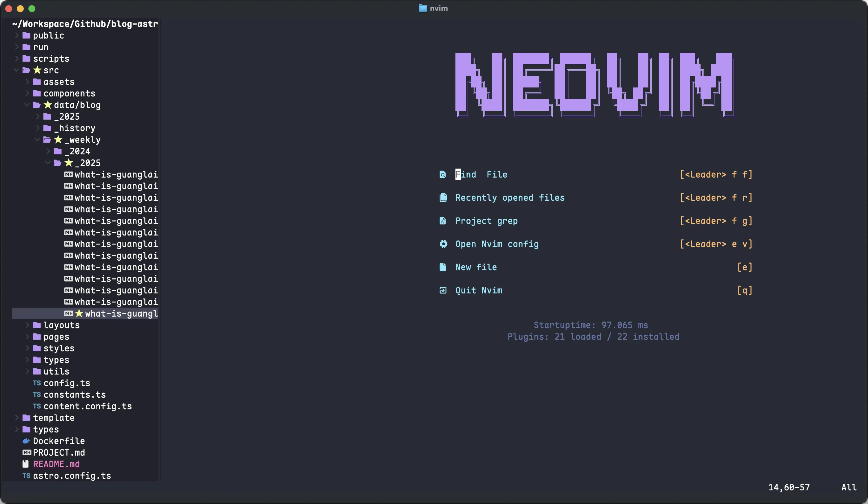Select Open Nvim config entry
Screen dimensions: 868x504
click(x=497, y=244)
